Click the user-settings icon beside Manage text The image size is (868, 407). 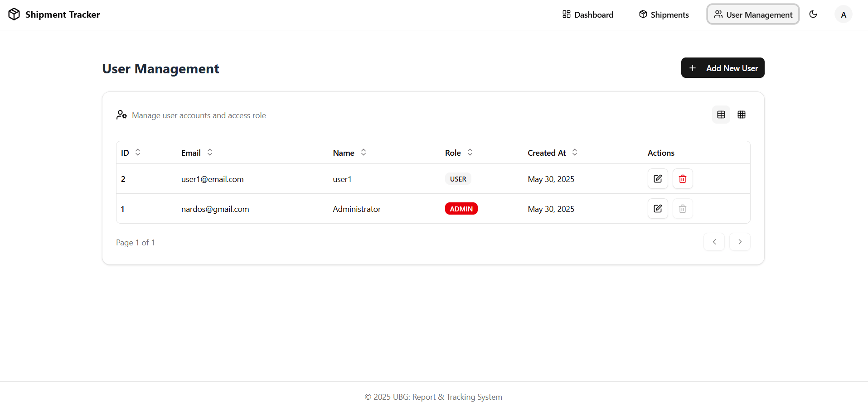coord(121,115)
